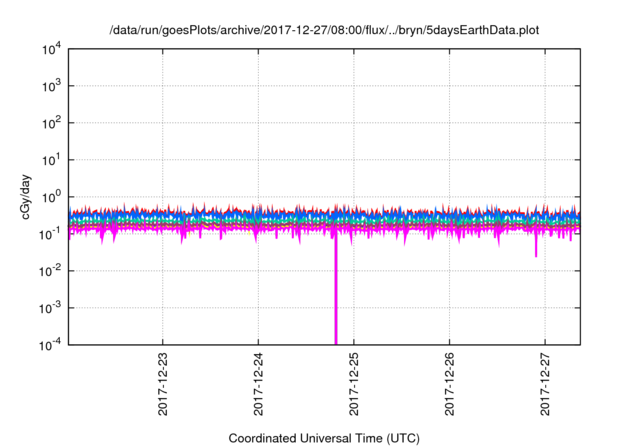
Task: Click the 2017-12-23 date label
Action: [x=162, y=384]
